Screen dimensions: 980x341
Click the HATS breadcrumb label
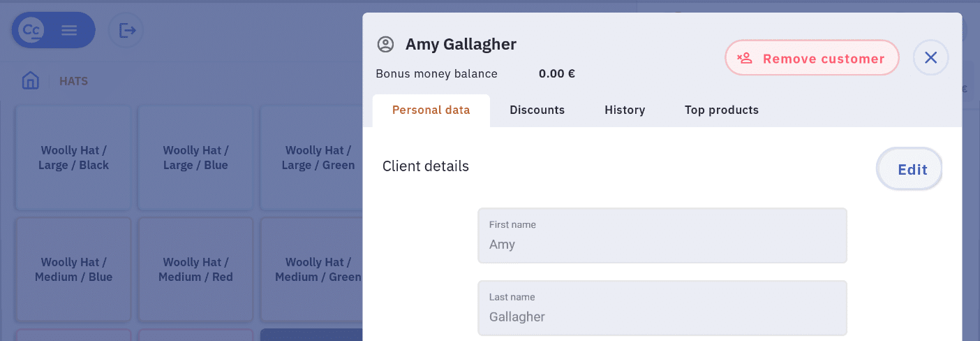tap(73, 81)
